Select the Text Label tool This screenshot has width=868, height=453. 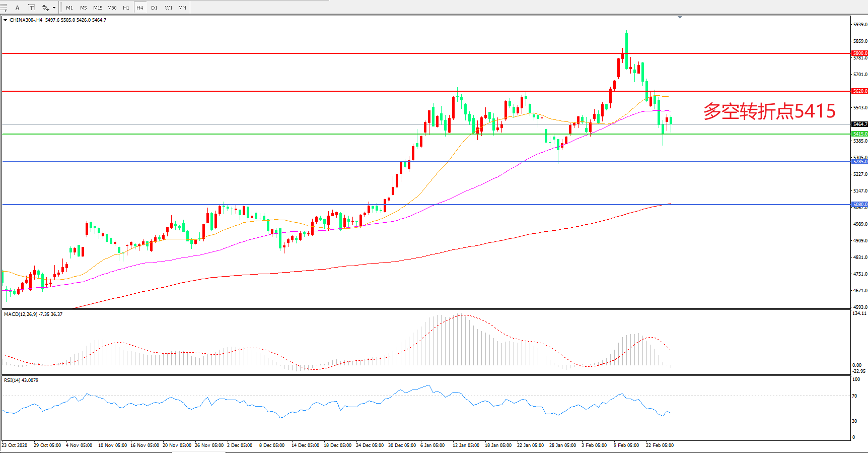(x=31, y=8)
